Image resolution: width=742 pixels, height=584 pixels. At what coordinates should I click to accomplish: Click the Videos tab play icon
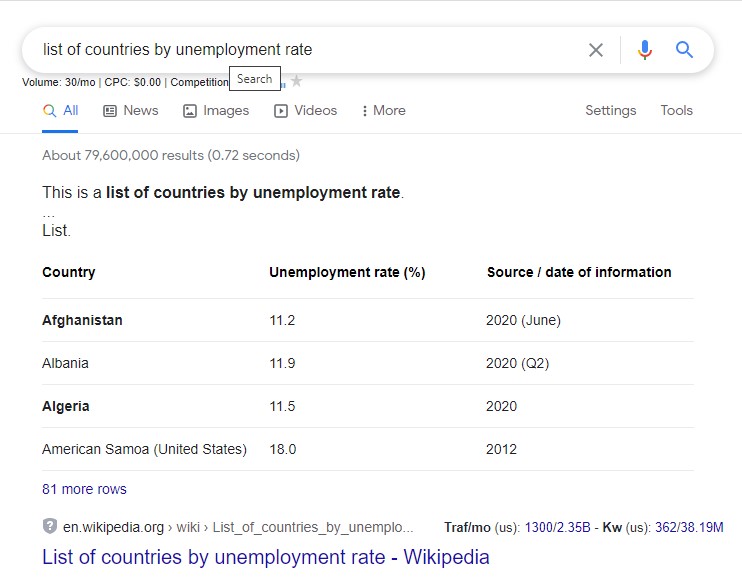281,111
